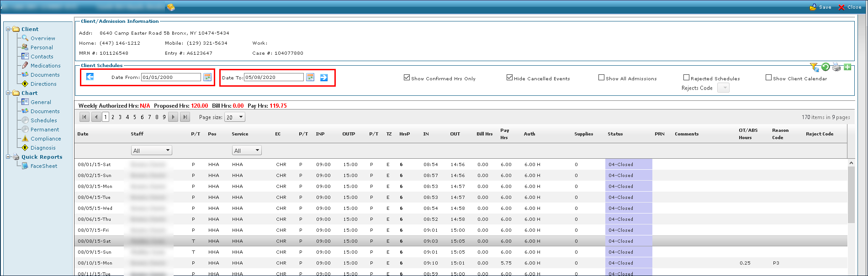Viewport: 868px width, 276px height.
Task: Click the Save button
Action: [x=820, y=7]
